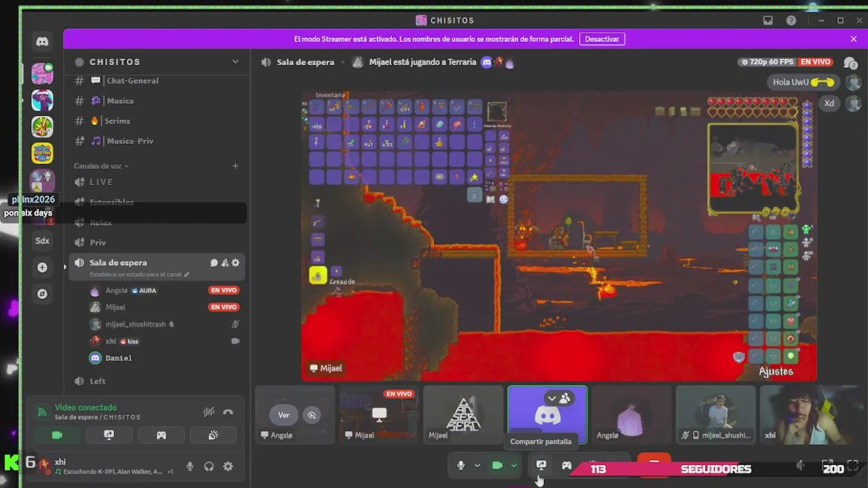The image size is (868, 488).
Task: Adjust stream volume speaker icon
Action: (x=801, y=466)
